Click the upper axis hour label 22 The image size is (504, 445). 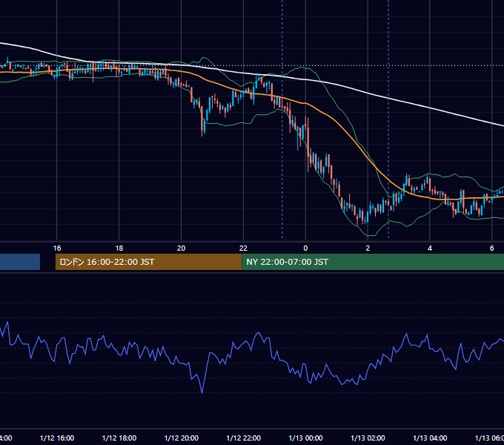pyautogui.click(x=243, y=248)
